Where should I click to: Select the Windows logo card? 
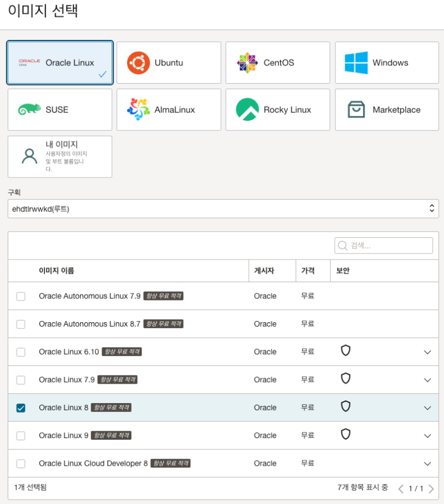[x=387, y=63]
